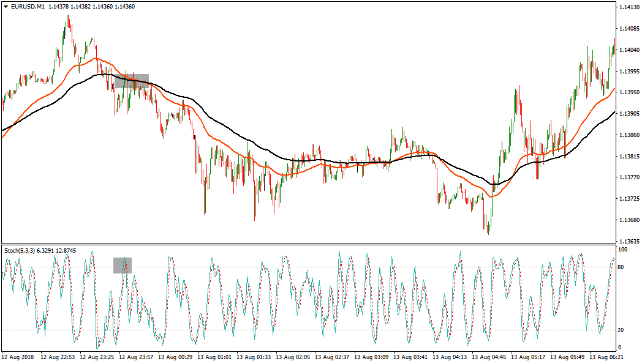Click the 12 Aug 23:57 time axis label
642x364 pixels.
point(137,356)
